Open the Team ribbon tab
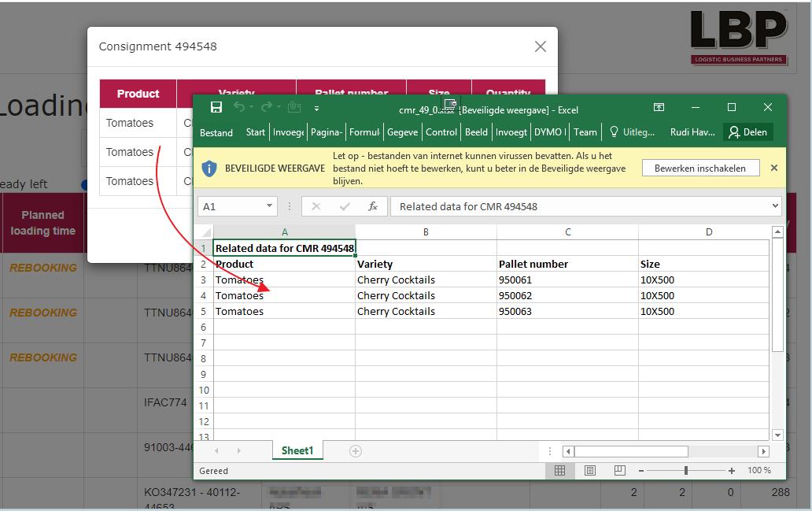 [x=585, y=132]
